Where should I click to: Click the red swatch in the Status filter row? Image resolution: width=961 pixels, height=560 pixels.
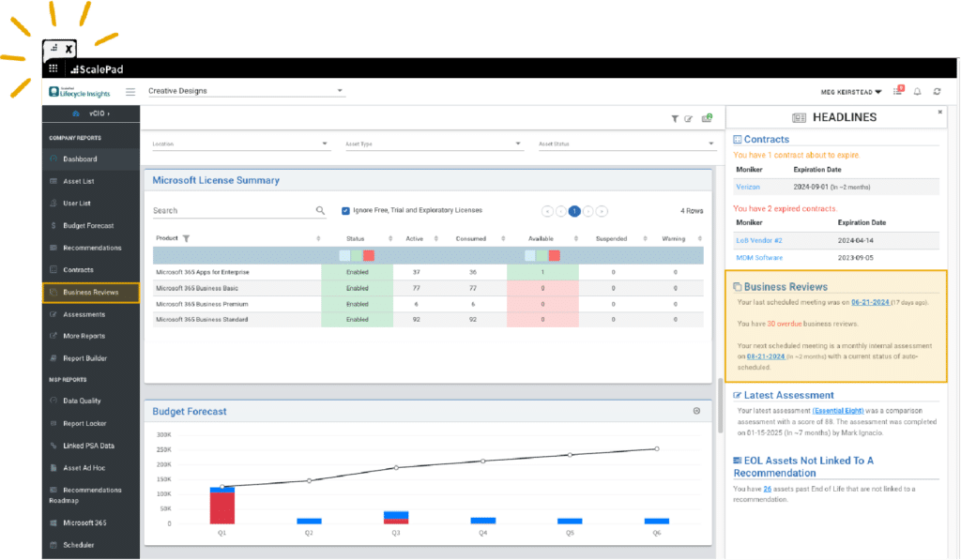[368, 255]
